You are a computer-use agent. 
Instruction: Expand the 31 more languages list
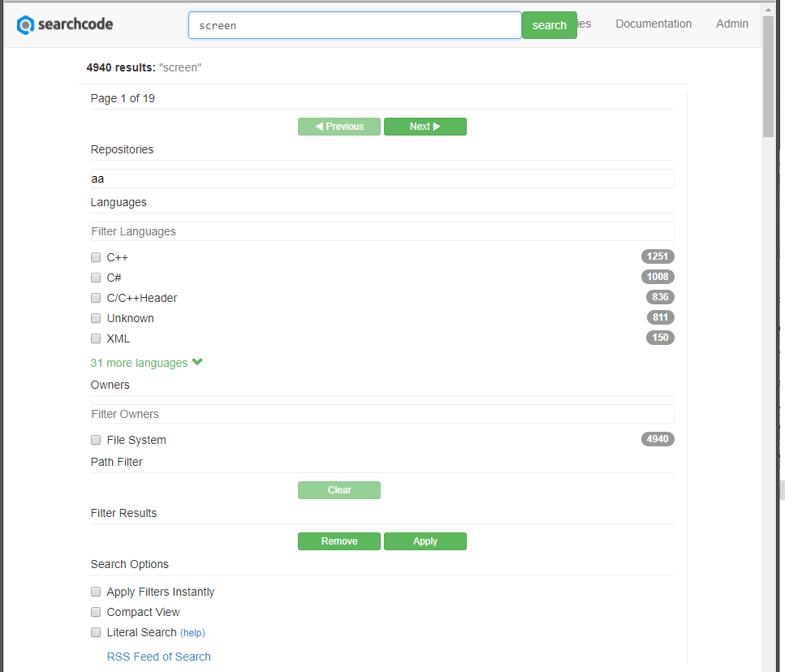click(x=146, y=363)
